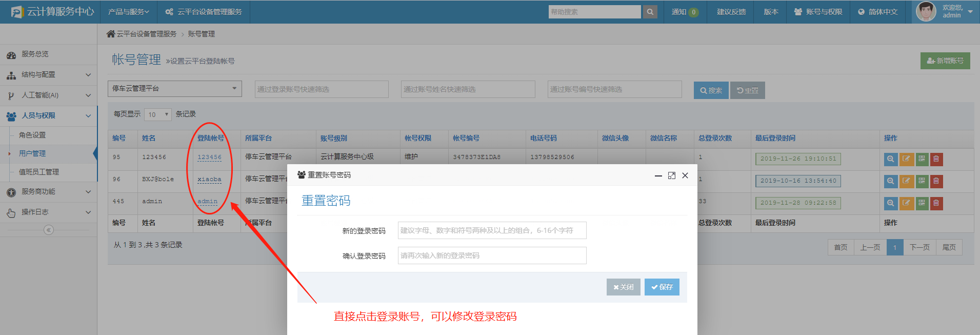Delete the account in row 445
980x335 pixels.
coord(936,203)
